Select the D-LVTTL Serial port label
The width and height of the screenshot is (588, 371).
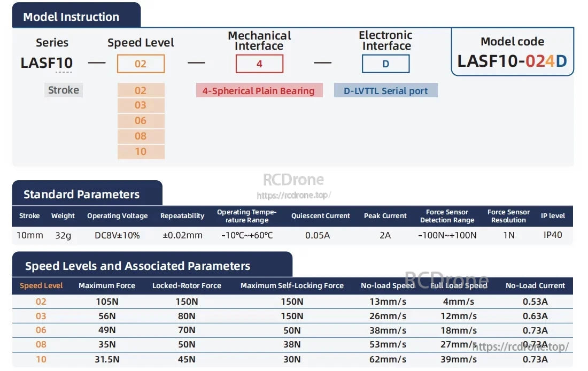(x=385, y=90)
